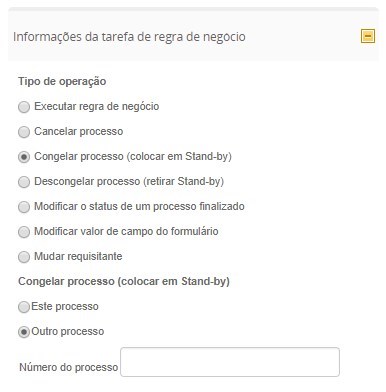The height and width of the screenshot is (392, 386).
Task: Click the Mudar requisitante label text
Action: (78, 257)
